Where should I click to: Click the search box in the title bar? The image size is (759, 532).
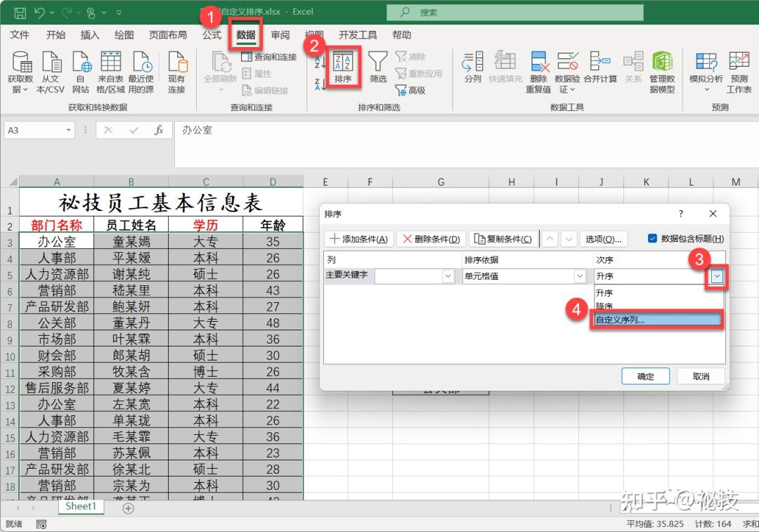(515, 12)
